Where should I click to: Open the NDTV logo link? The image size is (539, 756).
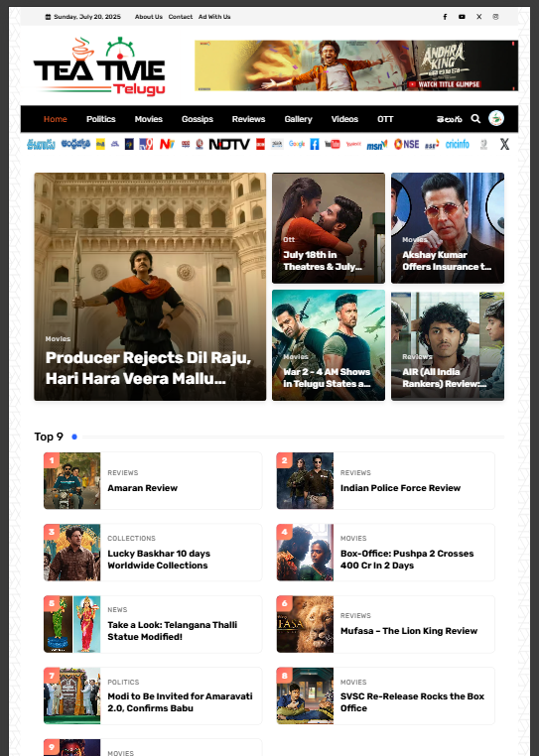tap(229, 144)
